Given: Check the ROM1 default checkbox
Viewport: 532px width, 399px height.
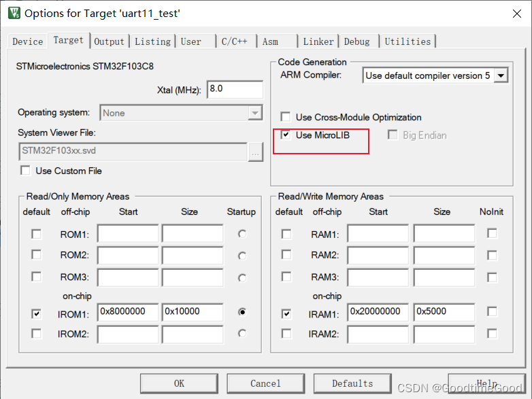Looking at the screenshot, I should tap(36, 235).
